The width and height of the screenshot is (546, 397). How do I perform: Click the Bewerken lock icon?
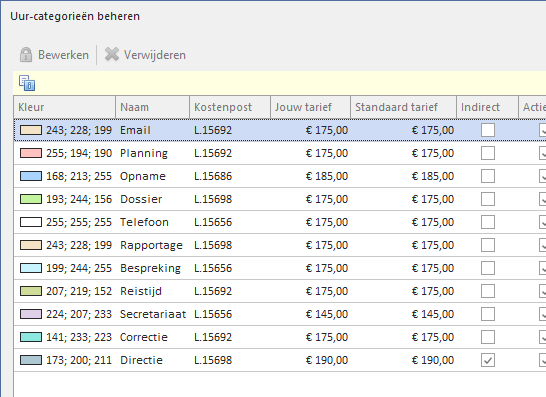tap(26, 55)
